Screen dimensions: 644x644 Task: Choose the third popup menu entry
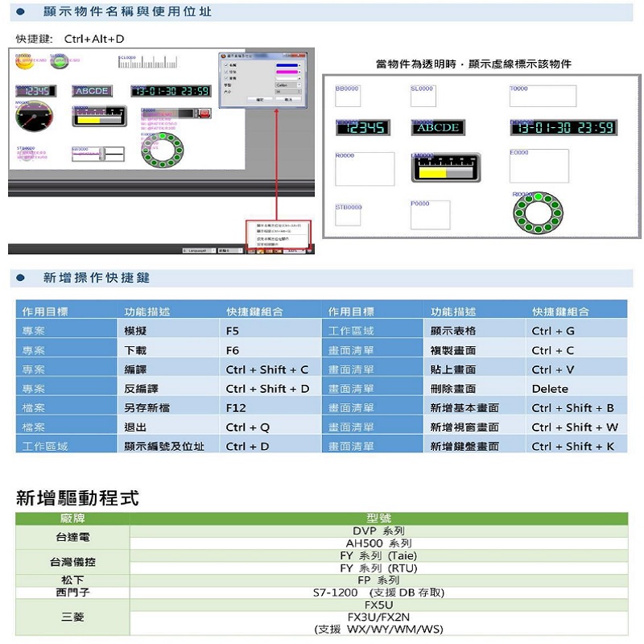coord(273,239)
